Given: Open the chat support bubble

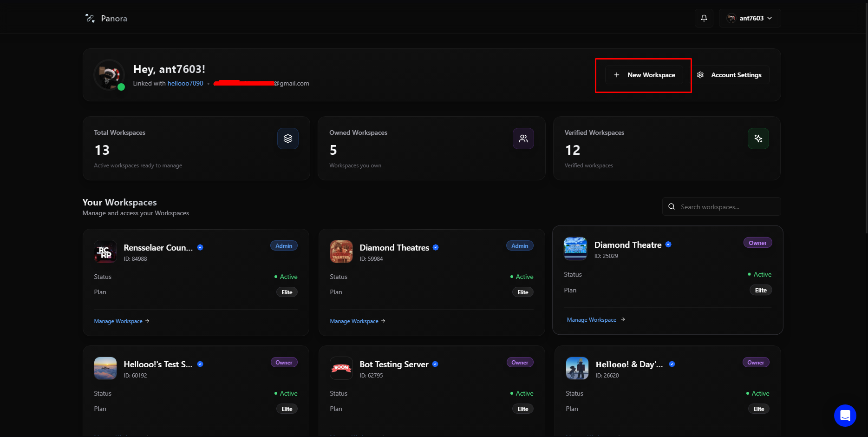Looking at the screenshot, I should (845, 415).
